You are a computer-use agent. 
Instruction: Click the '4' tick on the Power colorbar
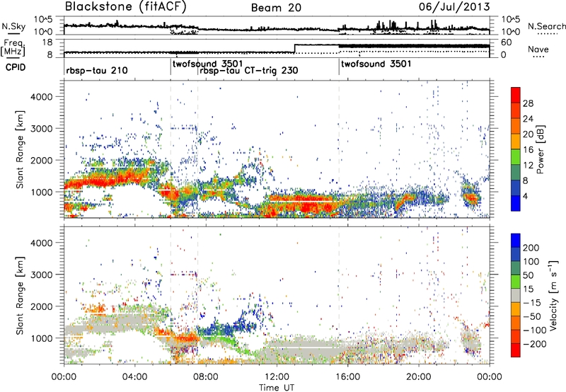coord(525,197)
